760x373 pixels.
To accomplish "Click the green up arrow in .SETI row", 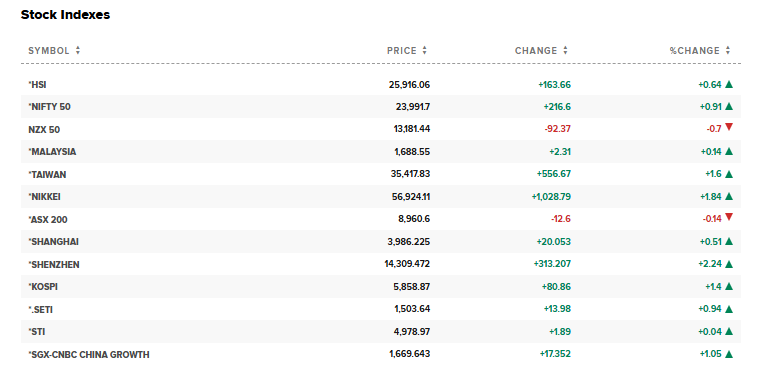I will 728,309.
